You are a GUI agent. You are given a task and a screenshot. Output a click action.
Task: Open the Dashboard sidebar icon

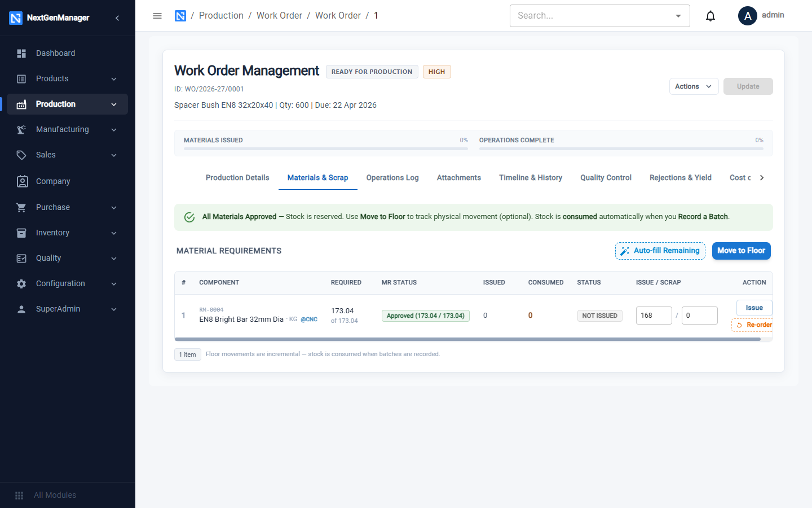(21, 53)
